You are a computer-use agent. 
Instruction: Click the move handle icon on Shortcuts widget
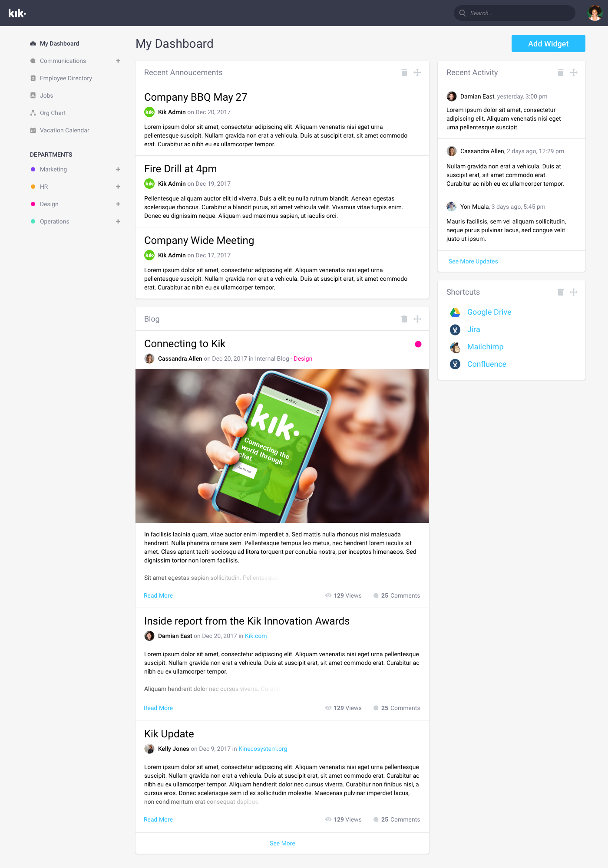pos(574,292)
